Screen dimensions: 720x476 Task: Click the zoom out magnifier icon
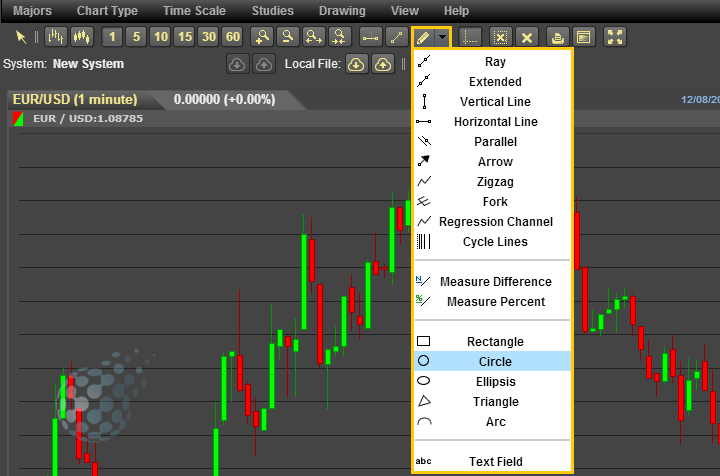(x=288, y=37)
